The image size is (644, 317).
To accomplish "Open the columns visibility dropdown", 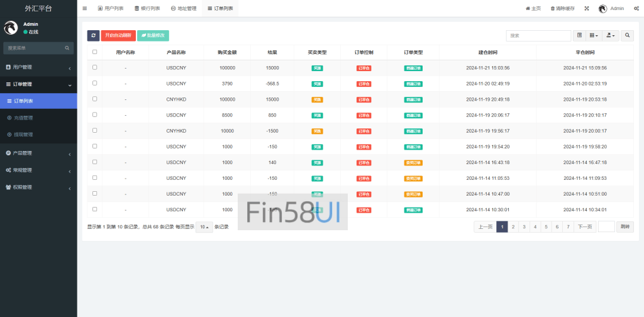I will coord(594,36).
